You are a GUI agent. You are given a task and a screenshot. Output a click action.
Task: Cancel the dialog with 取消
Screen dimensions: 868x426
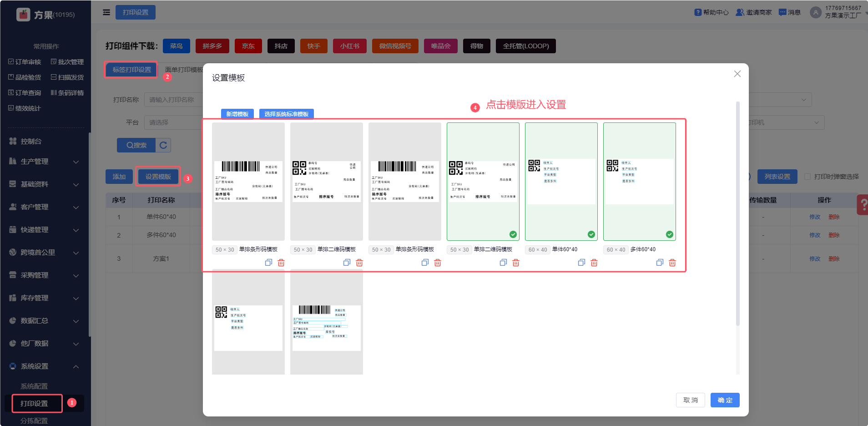691,400
